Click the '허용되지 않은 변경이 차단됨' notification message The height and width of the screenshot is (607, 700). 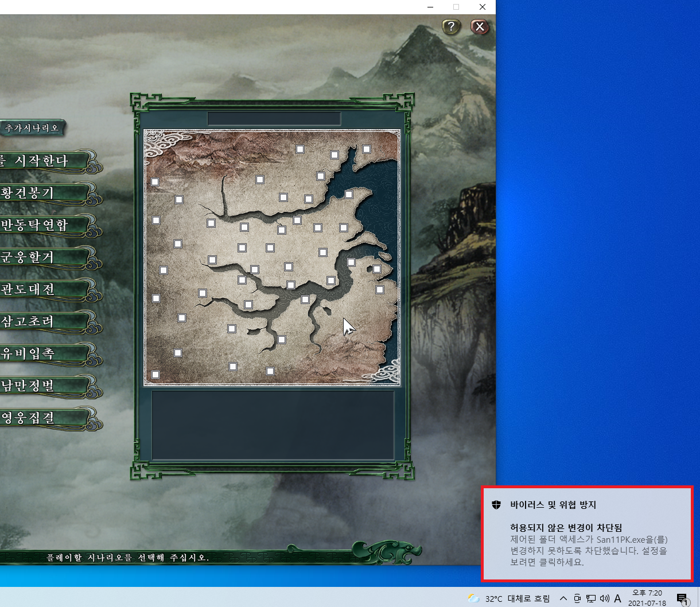pos(566,528)
